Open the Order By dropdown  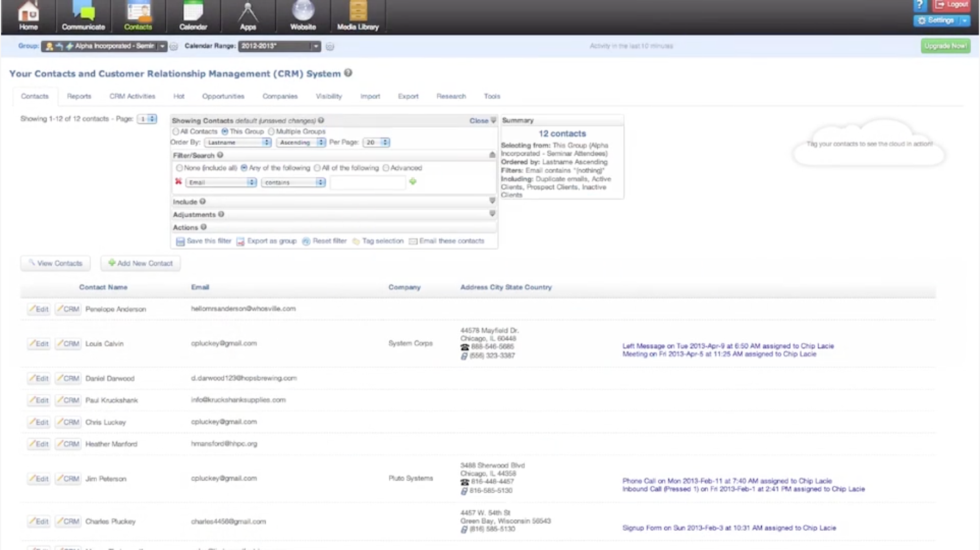tap(237, 142)
